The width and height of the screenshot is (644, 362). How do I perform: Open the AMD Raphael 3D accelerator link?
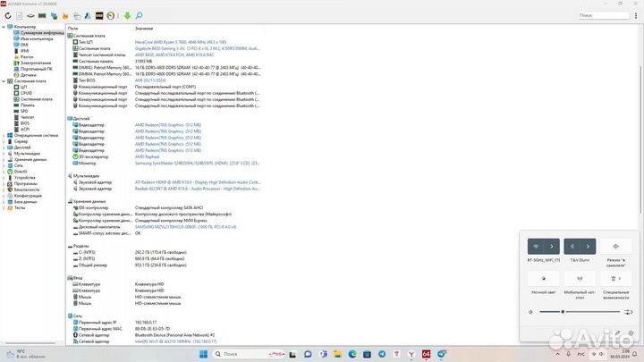(x=147, y=156)
